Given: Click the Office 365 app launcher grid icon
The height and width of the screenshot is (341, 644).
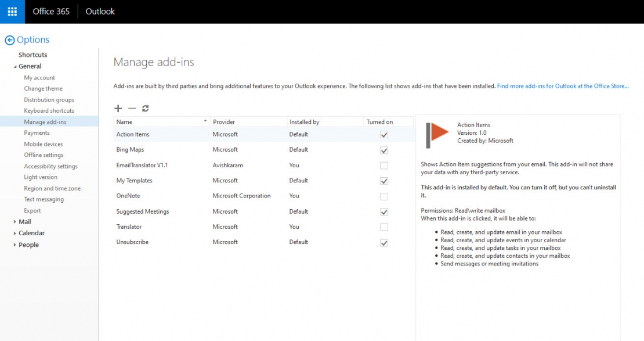Looking at the screenshot, I should pyautogui.click(x=12, y=11).
